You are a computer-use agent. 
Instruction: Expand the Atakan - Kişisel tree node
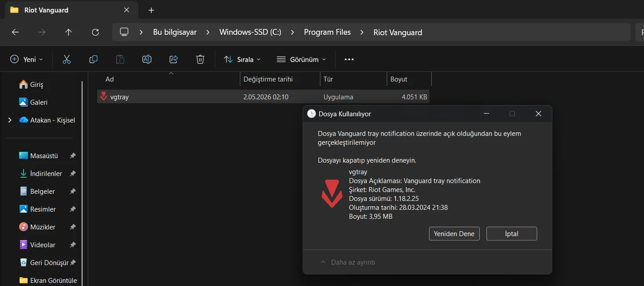[10, 120]
